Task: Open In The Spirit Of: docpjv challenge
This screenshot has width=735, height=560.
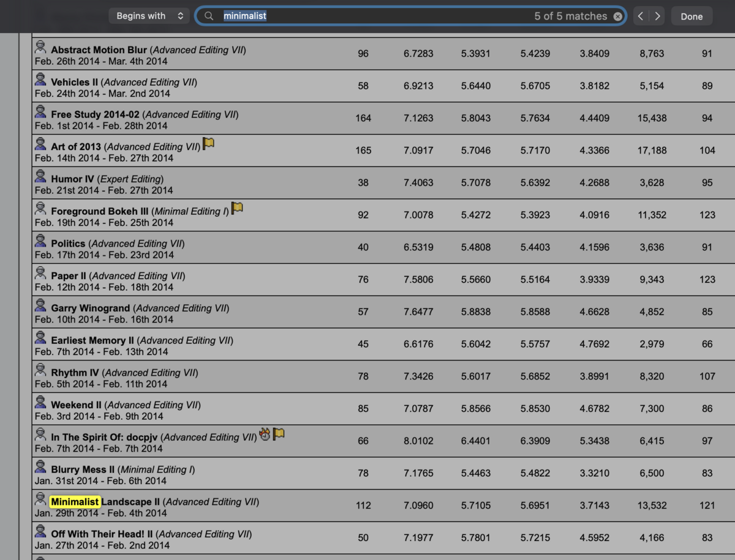Action: pos(105,438)
